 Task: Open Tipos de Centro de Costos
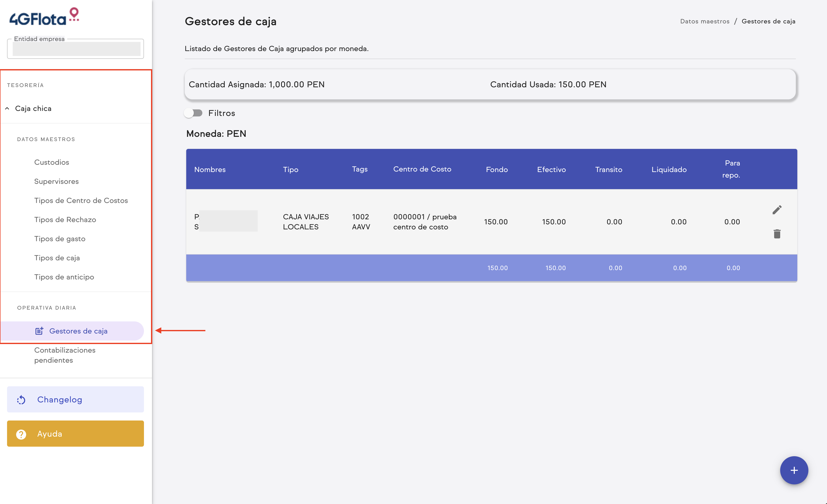pos(81,200)
